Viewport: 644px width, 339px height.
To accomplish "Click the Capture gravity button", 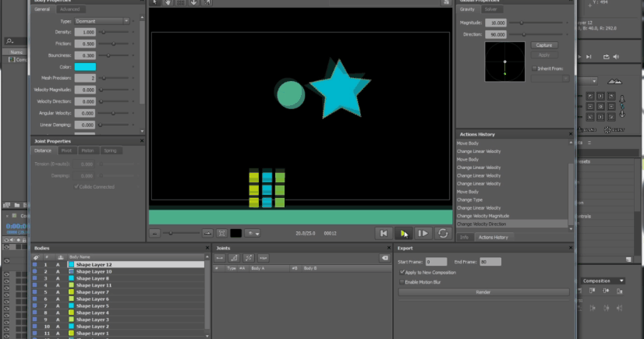I will [543, 45].
